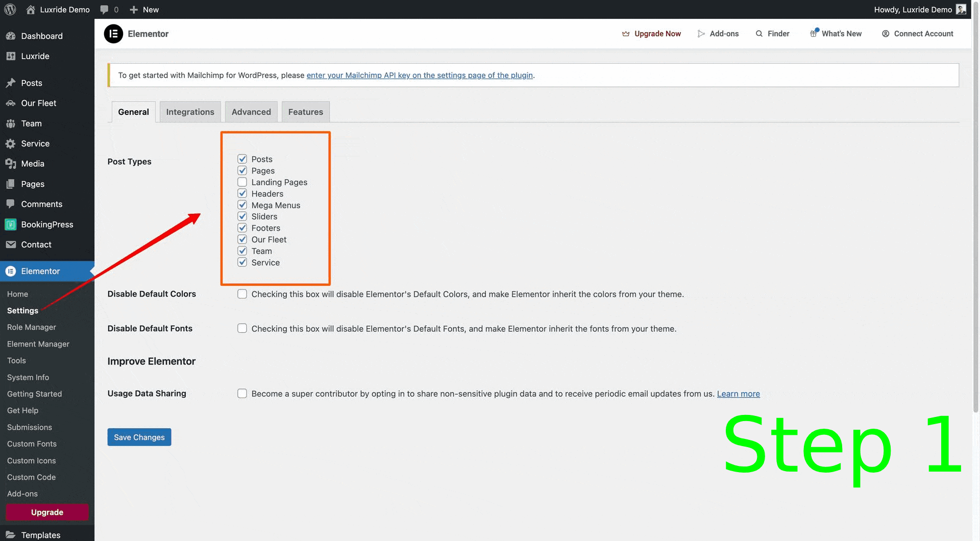Open Tools in Elementor submenu

coord(16,360)
